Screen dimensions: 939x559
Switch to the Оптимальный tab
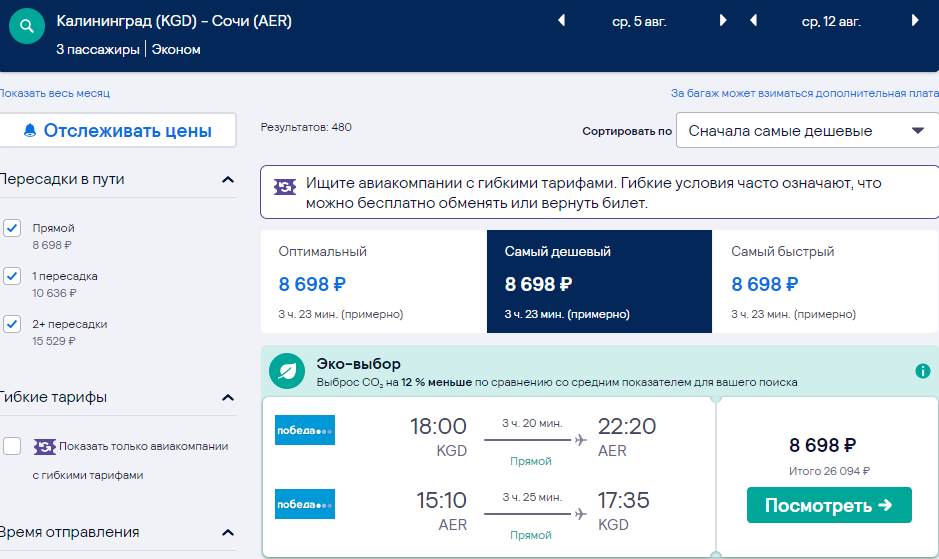(374, 282)
